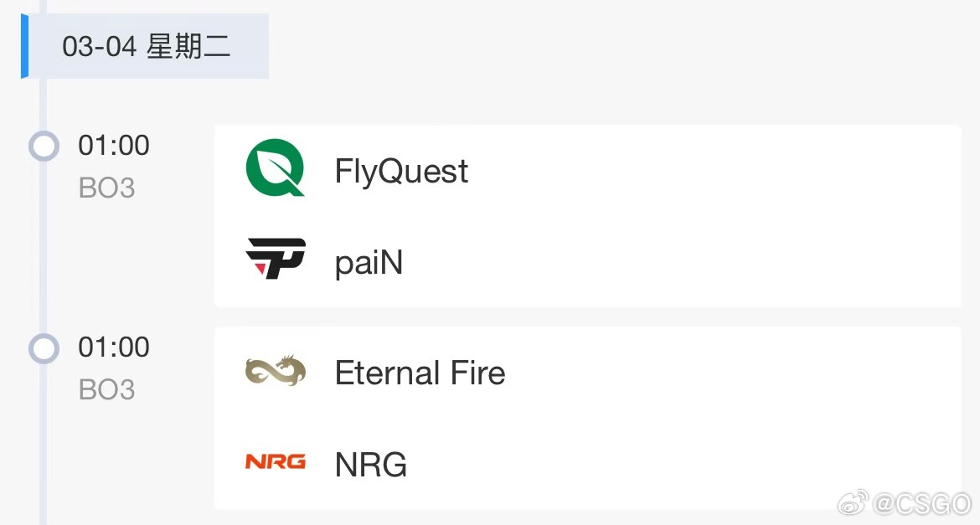Open the FlyQuest vs paiN match card

587,216
